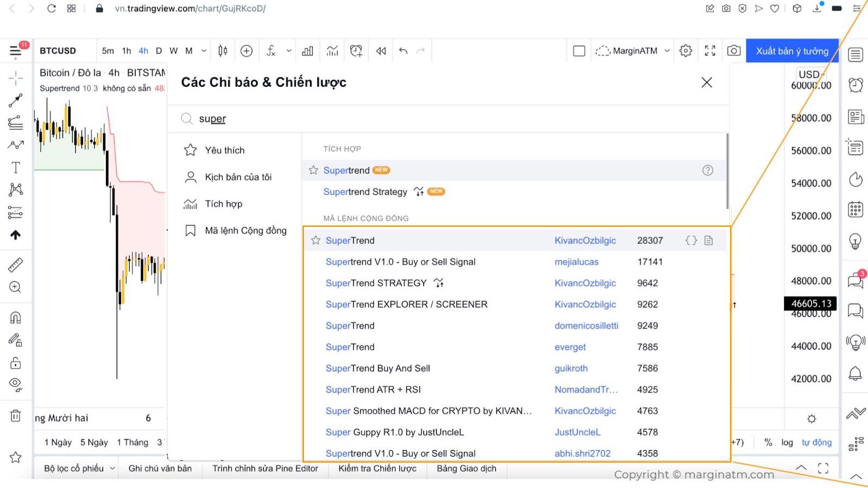
Task: Create an alert from the toolbar
Action: [356, 51]
